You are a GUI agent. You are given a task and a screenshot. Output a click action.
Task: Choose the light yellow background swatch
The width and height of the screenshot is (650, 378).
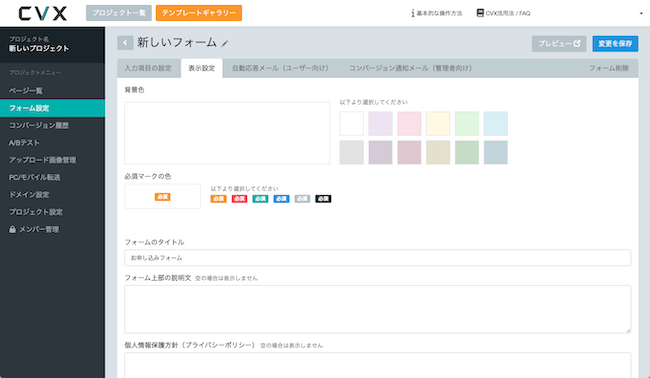[x=438, y=124]
